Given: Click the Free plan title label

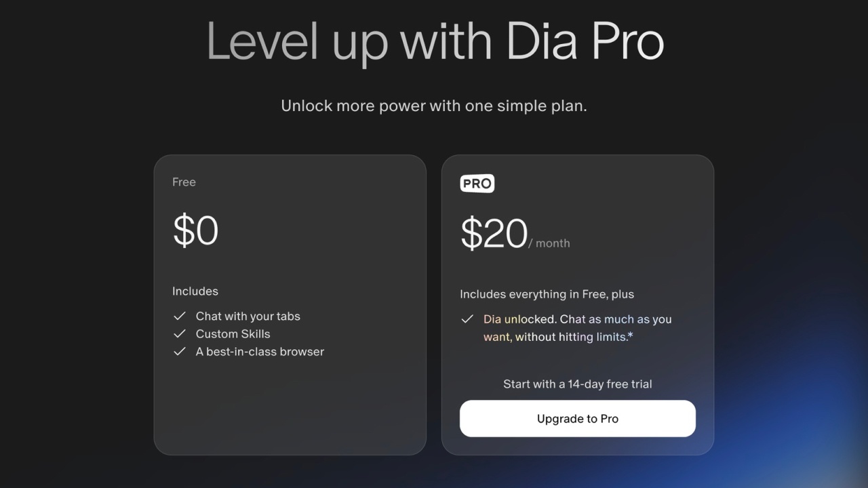Looking at the screenshot, I should tap(184, 182).
